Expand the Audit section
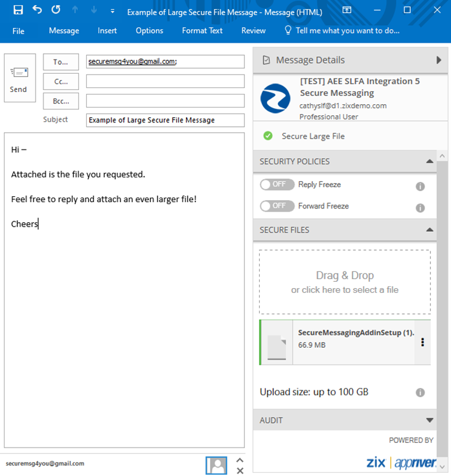Image resolution: width=451 pixels, height=476 pixels. coord(430,420)
